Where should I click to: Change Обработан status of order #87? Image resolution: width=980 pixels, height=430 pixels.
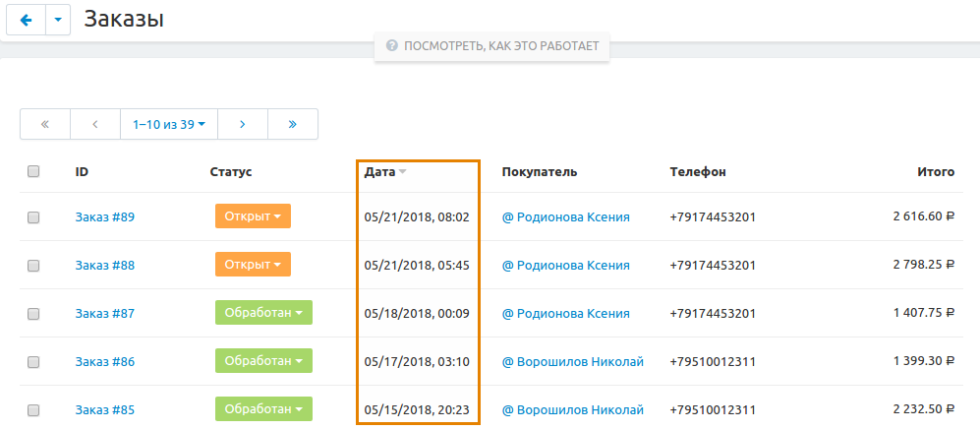pos(263,313)
